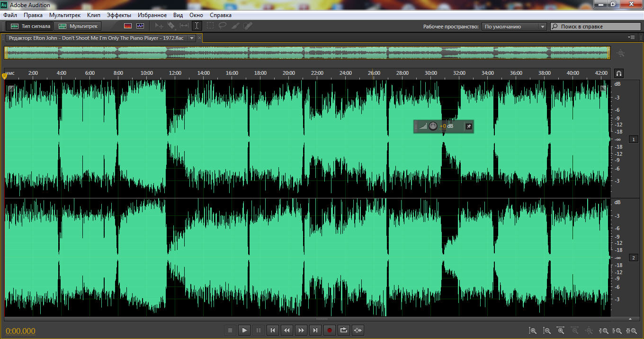Expand panel arrow at bottom right of editor
Screen dimensions: 644x339
(630, 320)
